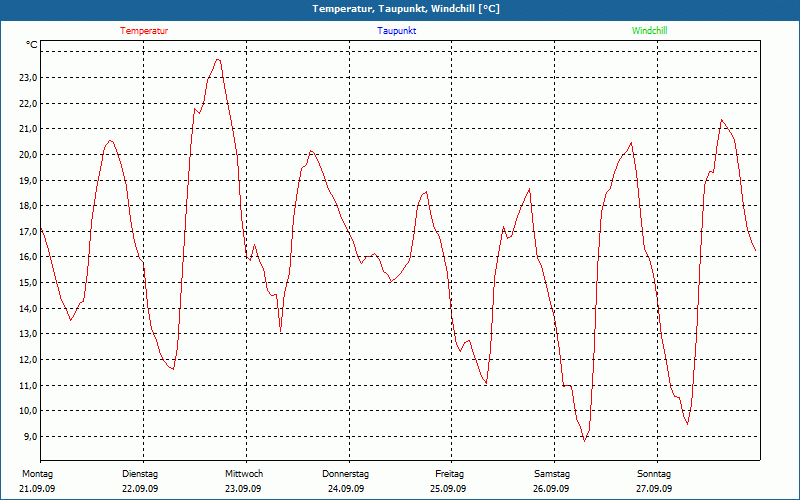Click the 17,0 y-axis value
800x500 pixels.
click(28, 231)
